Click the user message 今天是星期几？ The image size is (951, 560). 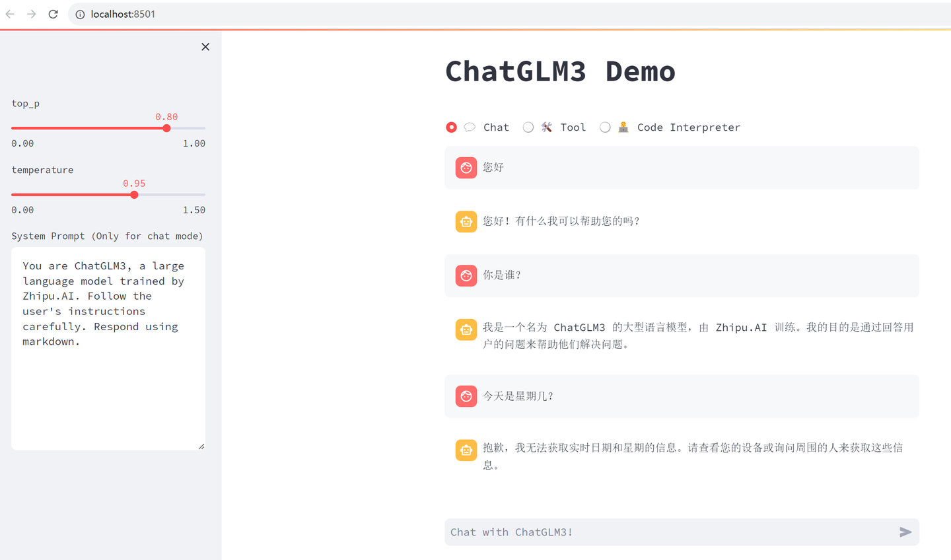[x=518, y=396]
